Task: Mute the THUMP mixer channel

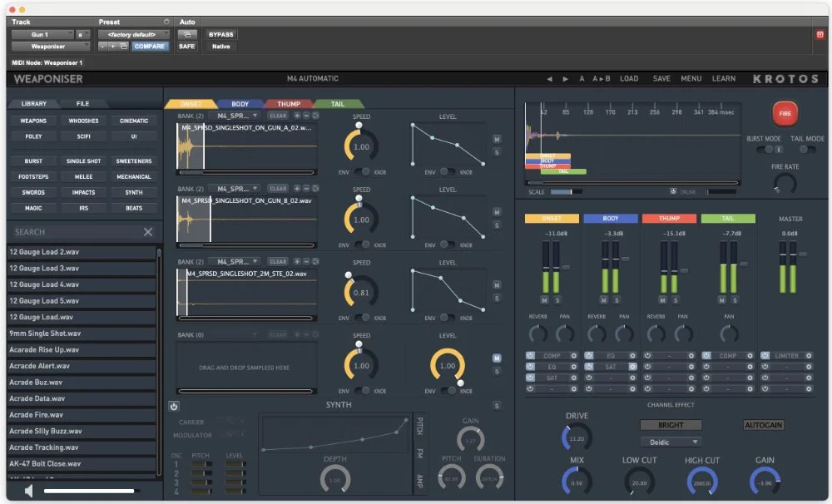Action: [x=662, y=300]
